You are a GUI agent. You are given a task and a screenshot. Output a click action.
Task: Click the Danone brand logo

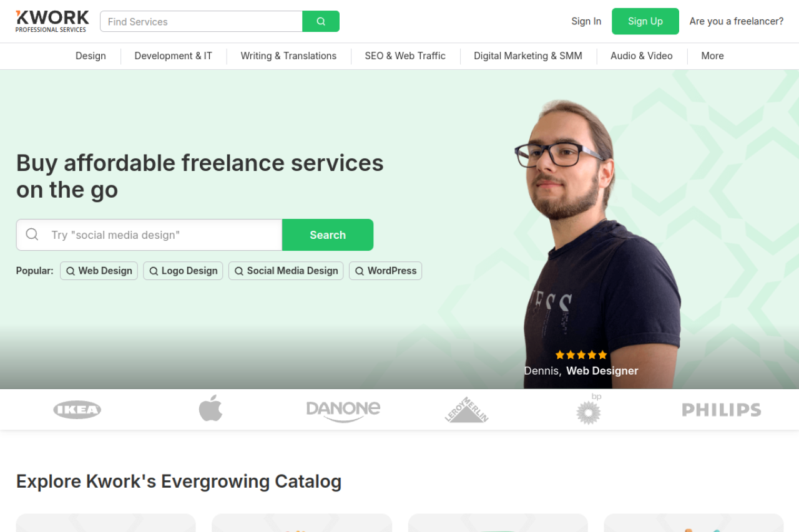pos(343,410)
